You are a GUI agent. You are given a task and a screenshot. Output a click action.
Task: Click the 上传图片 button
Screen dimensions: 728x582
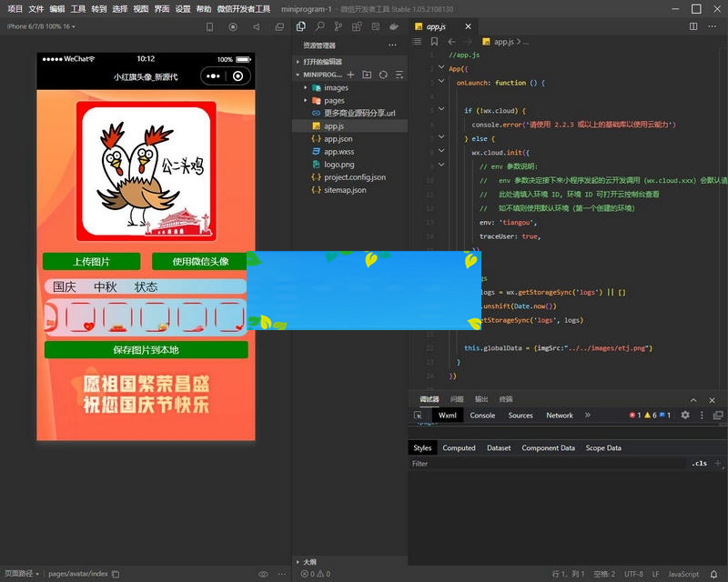91,262
